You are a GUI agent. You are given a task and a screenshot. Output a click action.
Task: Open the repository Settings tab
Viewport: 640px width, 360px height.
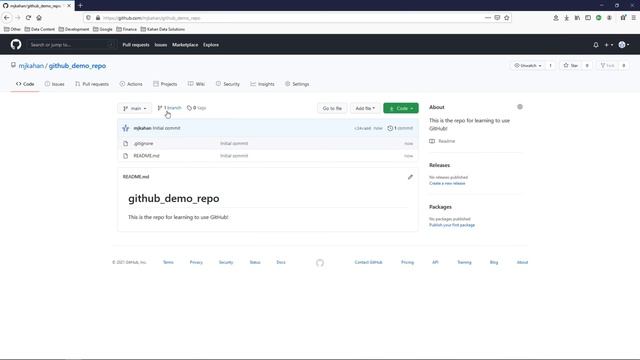pyautogui.click(x=297, y=84)
